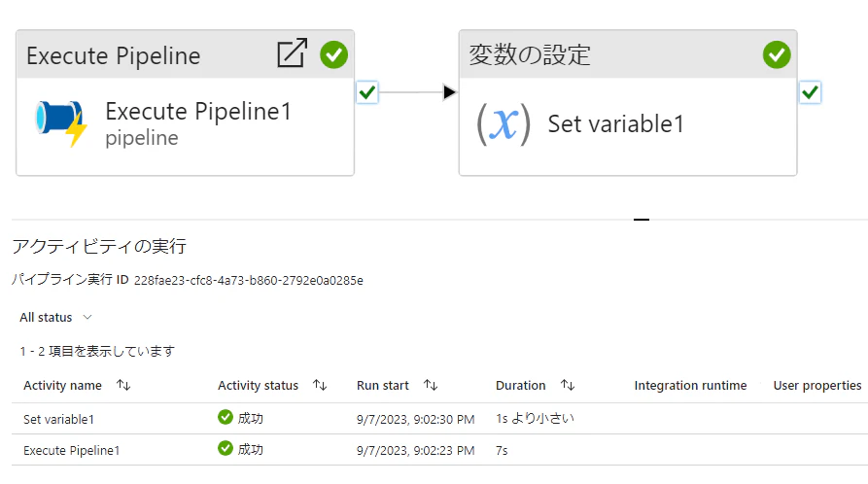
Task: Click run start 9/7/2023, 9:02:23 PM
Action: coord(416,450)
